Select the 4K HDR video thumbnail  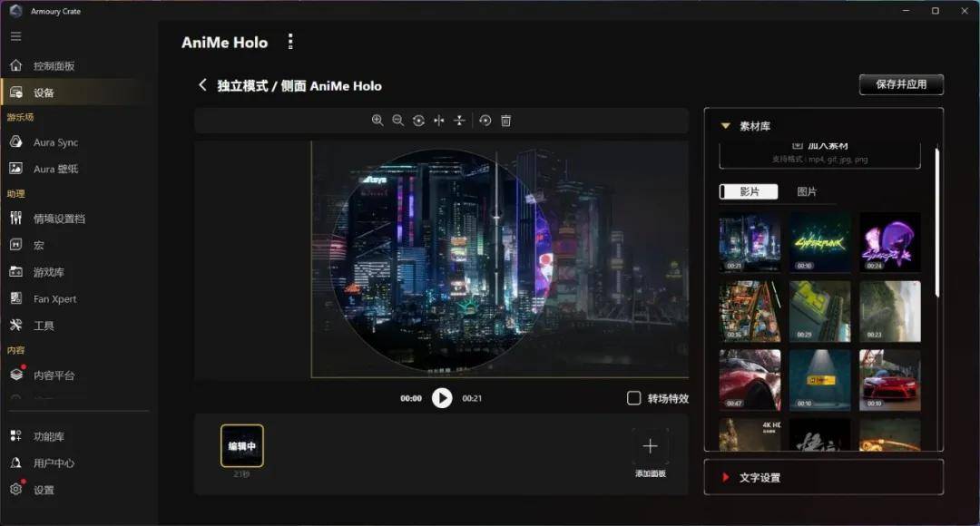click(750, 434)
